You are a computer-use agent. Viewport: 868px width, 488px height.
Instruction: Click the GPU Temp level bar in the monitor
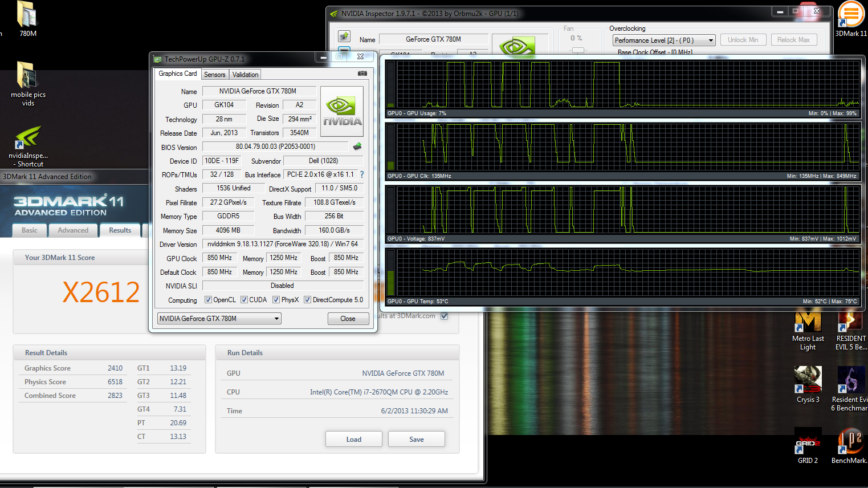390,272
